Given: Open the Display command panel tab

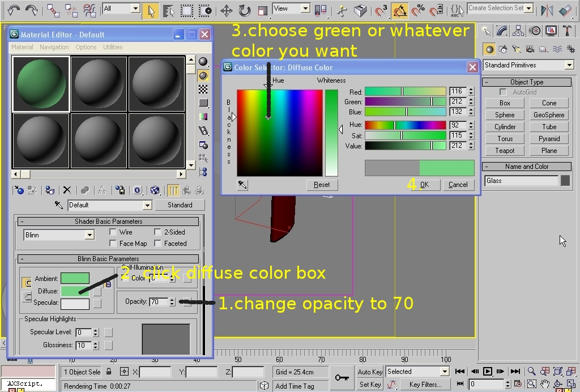Looking at the screenshot, I should pyautogui.click(x=551, y=31).
